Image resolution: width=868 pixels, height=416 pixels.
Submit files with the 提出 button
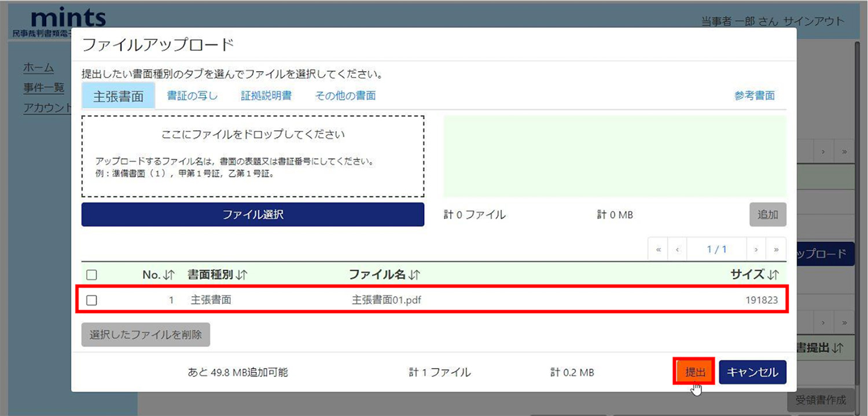[695, 372]
